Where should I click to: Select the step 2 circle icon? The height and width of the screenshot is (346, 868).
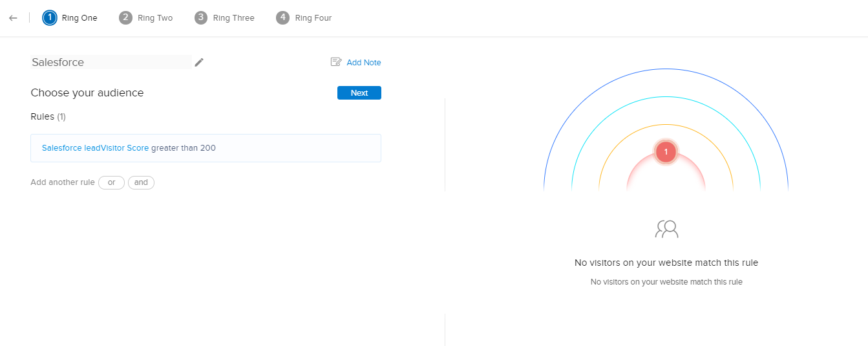pos(125,18)
